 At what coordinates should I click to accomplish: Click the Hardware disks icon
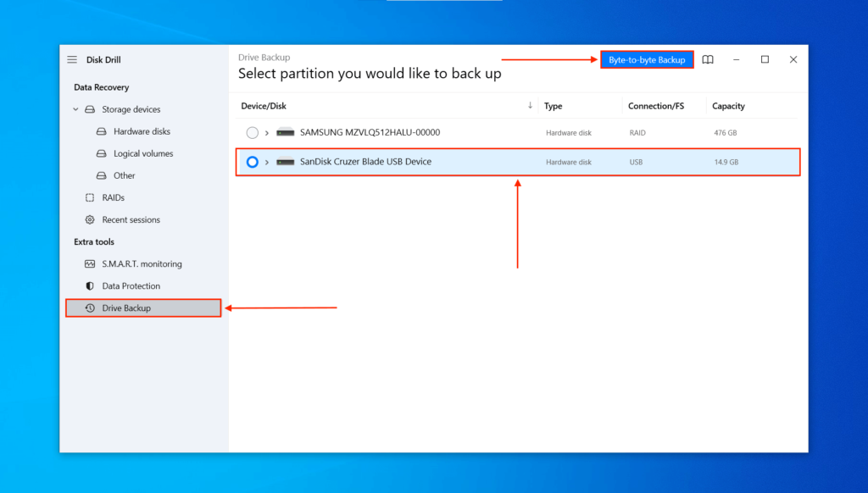(x=103, y=131)
